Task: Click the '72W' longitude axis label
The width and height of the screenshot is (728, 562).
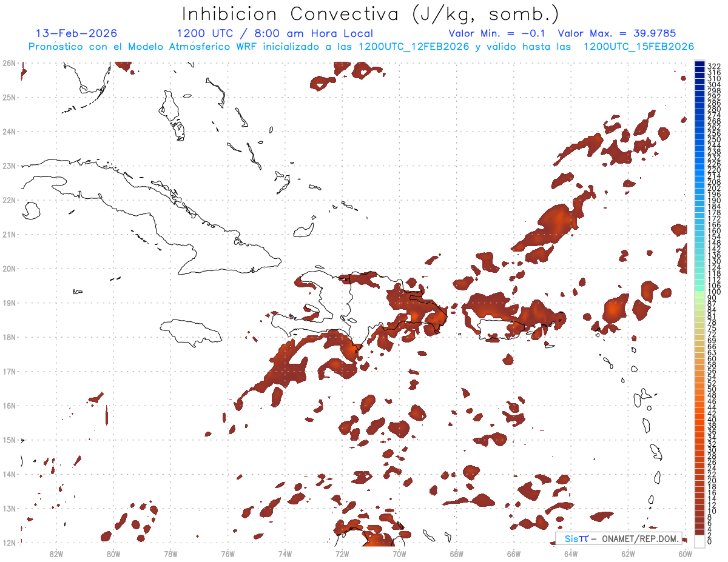Action: pyautogui.click(x=342, y=553)
